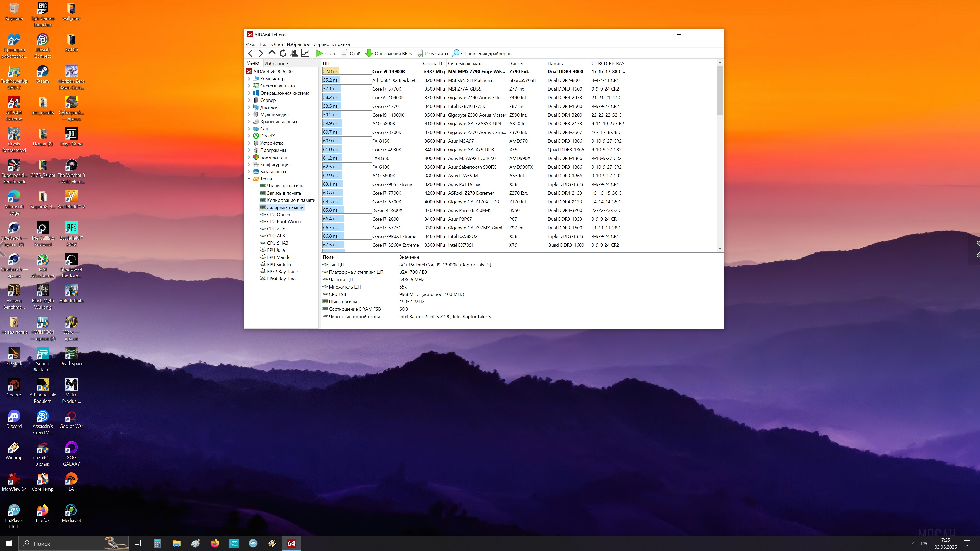This screenshot has width=980, height=551.
Task: Expand the Компьютер tree node
Action: pos(249,79)
